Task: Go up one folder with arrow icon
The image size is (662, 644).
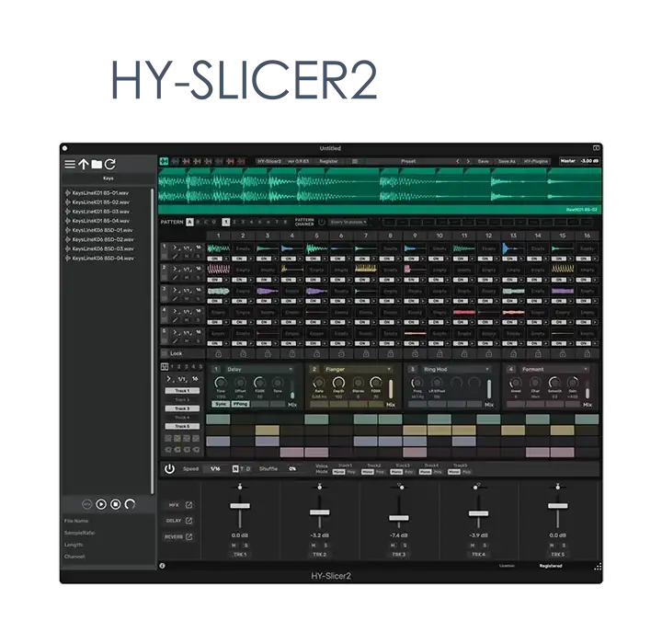Action: 84,164
